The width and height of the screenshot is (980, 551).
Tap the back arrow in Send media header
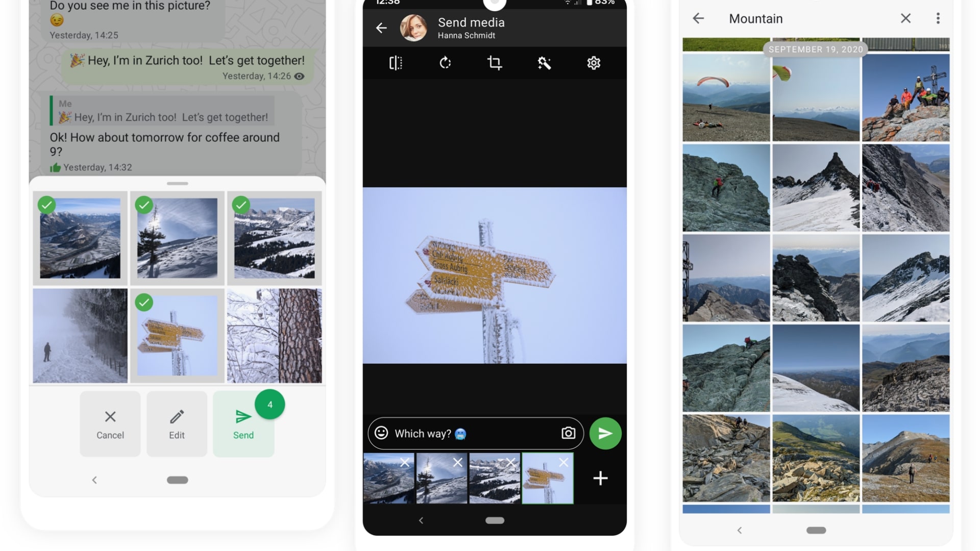point(381,28)
